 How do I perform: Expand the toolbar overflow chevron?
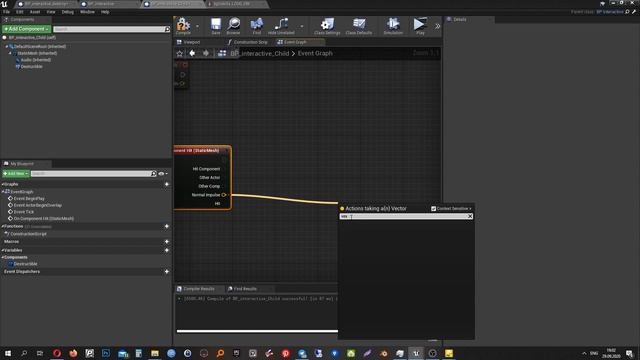click(x=437, y=26)
